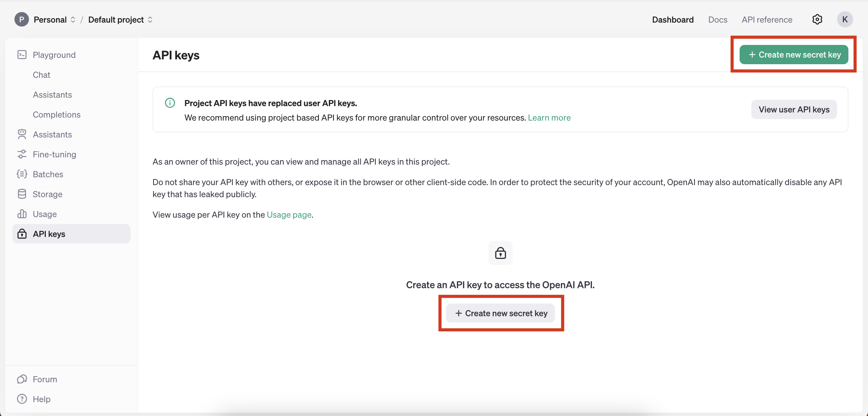
Task: Click green Create new secret key button
Action: [794, 55]
